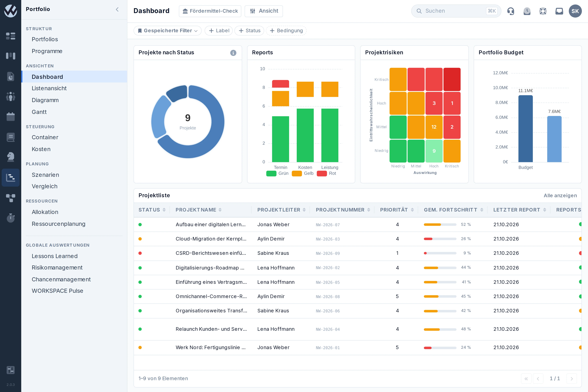Click the light green risk cell showing 9
The width and height of the screenshot is (588, 392).
pyautogui.click(x=434, y=151)
